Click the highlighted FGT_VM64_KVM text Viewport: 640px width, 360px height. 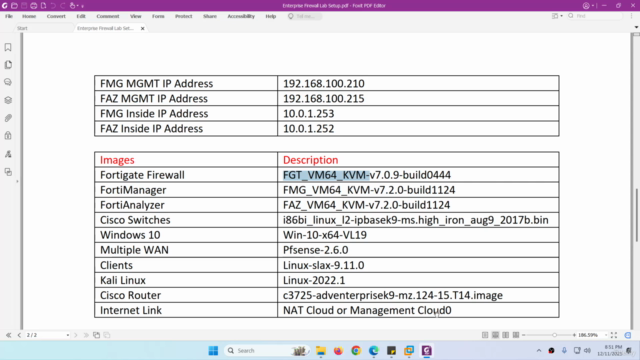pyautogui.click(x=326, y=175)
